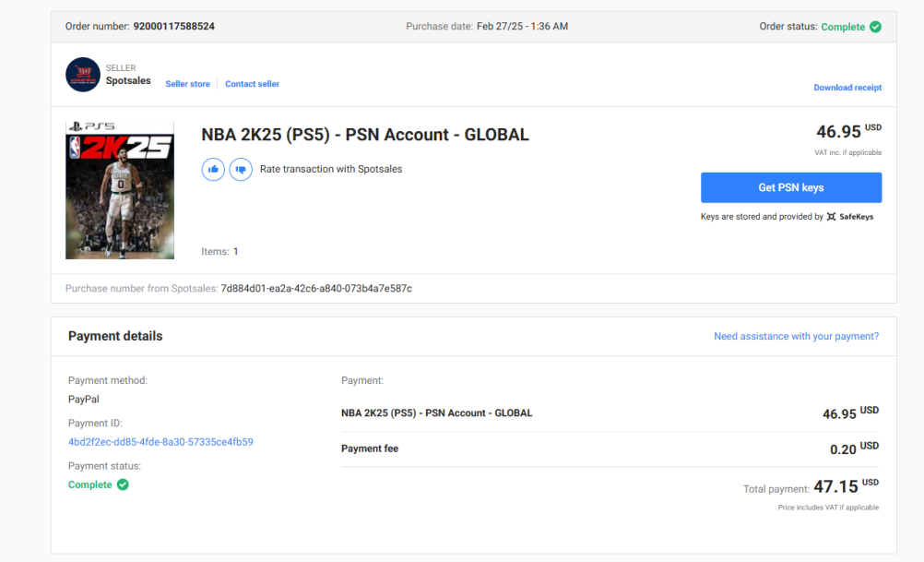Click the Items: 1 count text
This screenshot has height=562, width=924.
(219, 252)
